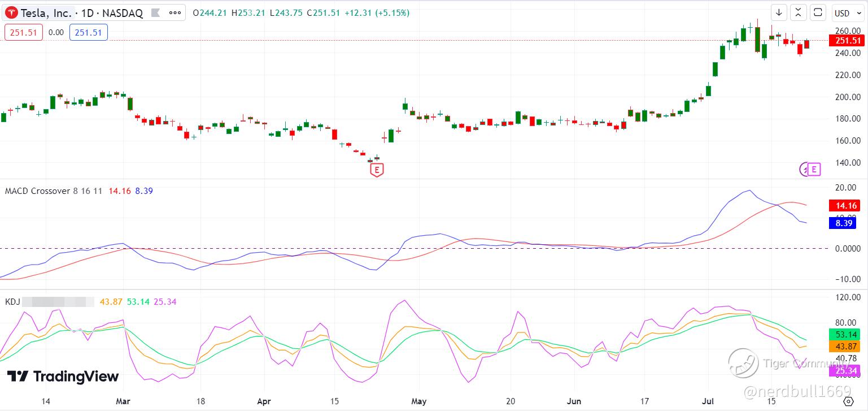
Task: Click the 180.00 price scale label
Action: point(847,119)
